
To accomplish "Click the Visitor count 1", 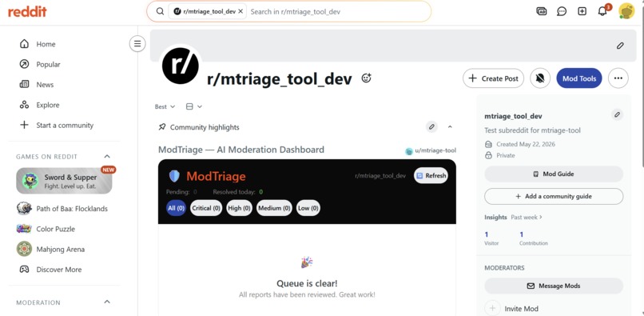I will pyautogui.click(x=487, y=234).
